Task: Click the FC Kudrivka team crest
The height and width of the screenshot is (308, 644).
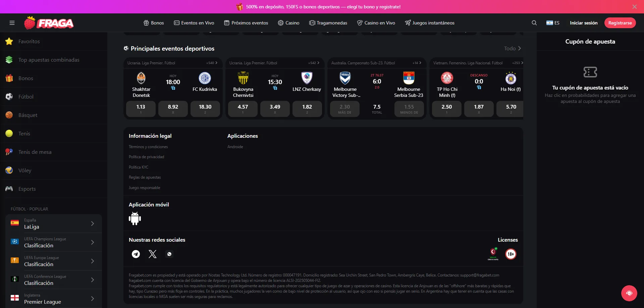Action: click(205, 78)
